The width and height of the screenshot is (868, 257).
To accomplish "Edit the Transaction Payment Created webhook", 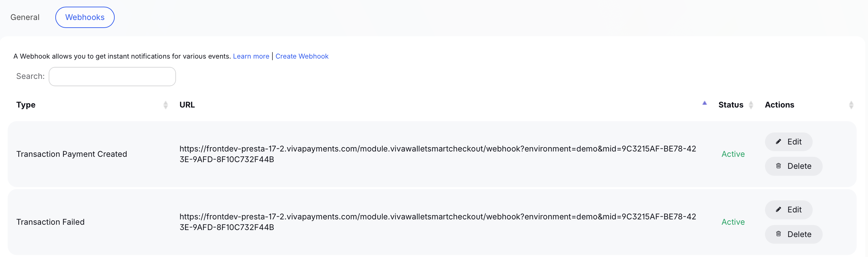I will [x=788, y=141].
